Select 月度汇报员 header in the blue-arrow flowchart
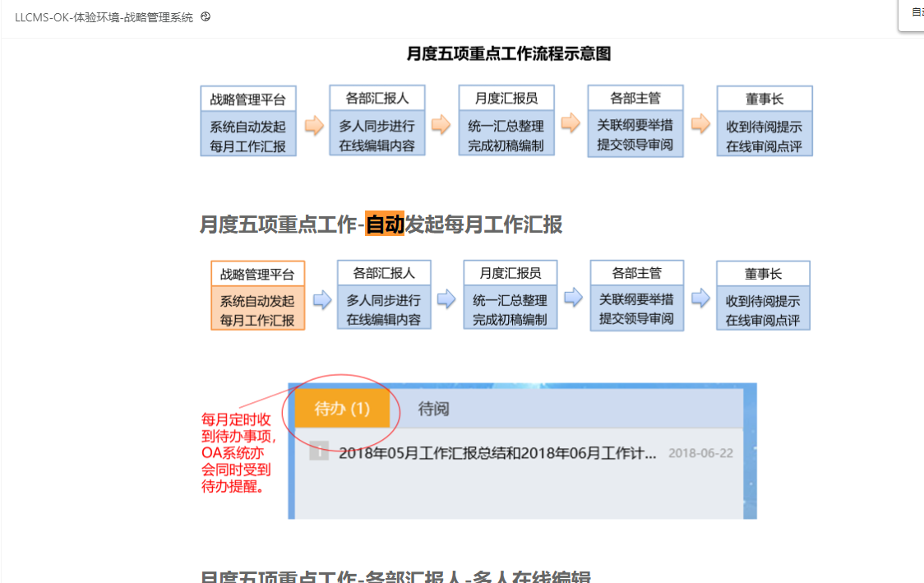Viewport: 924px width, 583px height. pyautogui.click(x=511, y=273)
